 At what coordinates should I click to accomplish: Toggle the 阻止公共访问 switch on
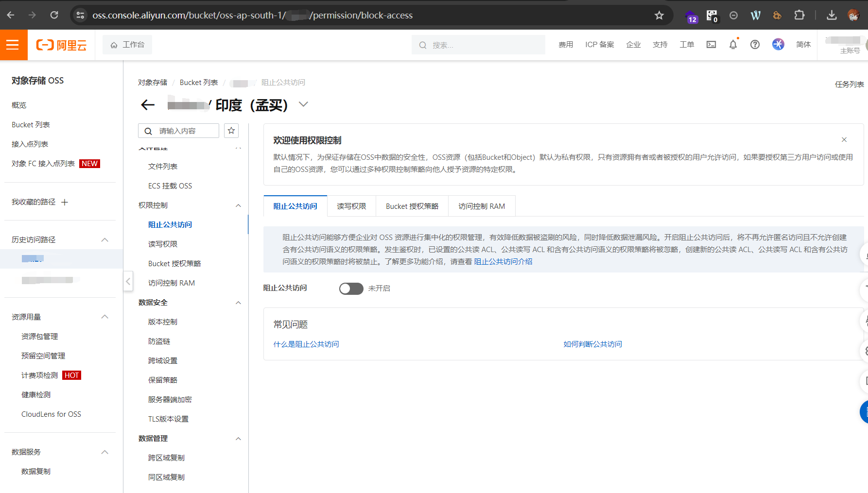coord(351,289)
